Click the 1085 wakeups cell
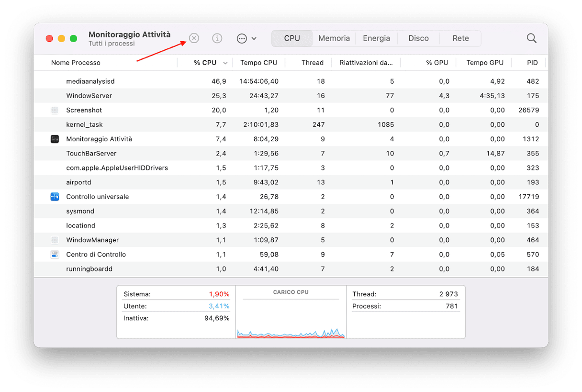582x392 pixels. (385, 124)
